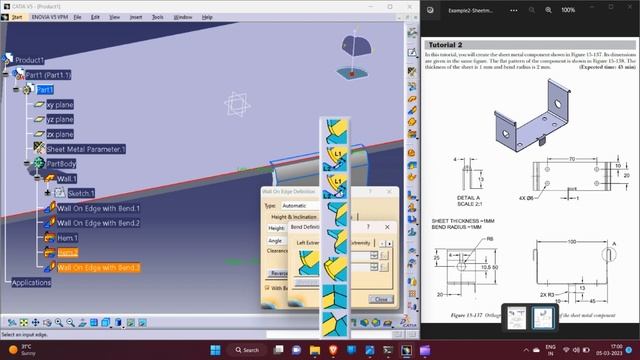Image resolution: width=640 pixels, height=360 pixels.
Task: Open the Edit menu
Action: 95,17
